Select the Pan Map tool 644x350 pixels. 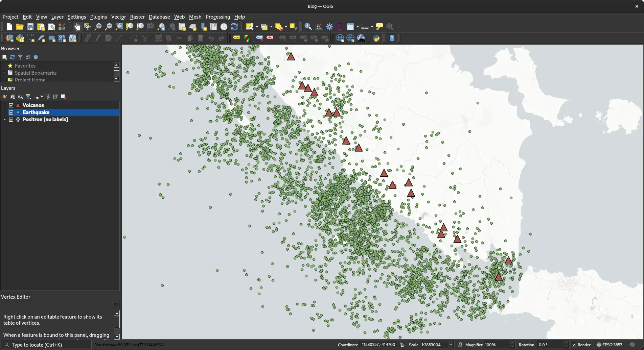pyautogui.click(x=77, y=27)
